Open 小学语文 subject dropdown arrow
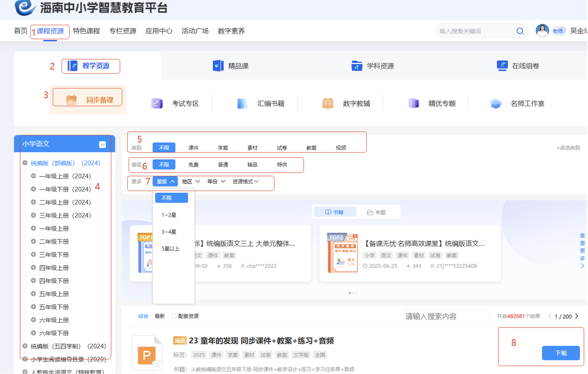 coord(102,145)
